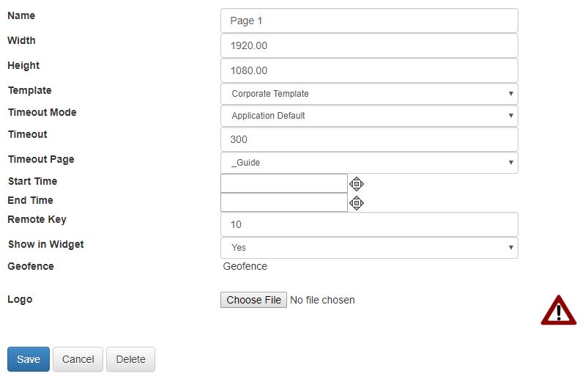Click the red warning triangle icon

559,310
